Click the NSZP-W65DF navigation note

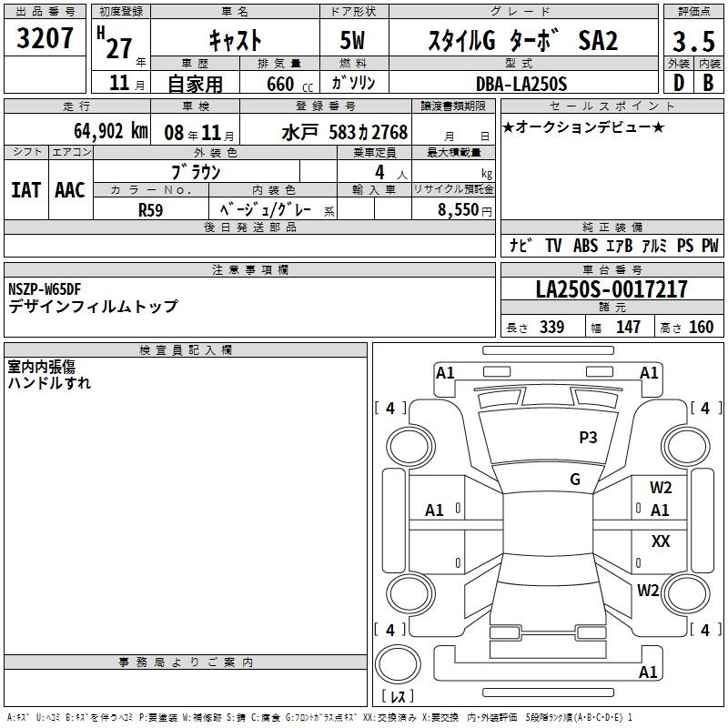tap(45, 289)
